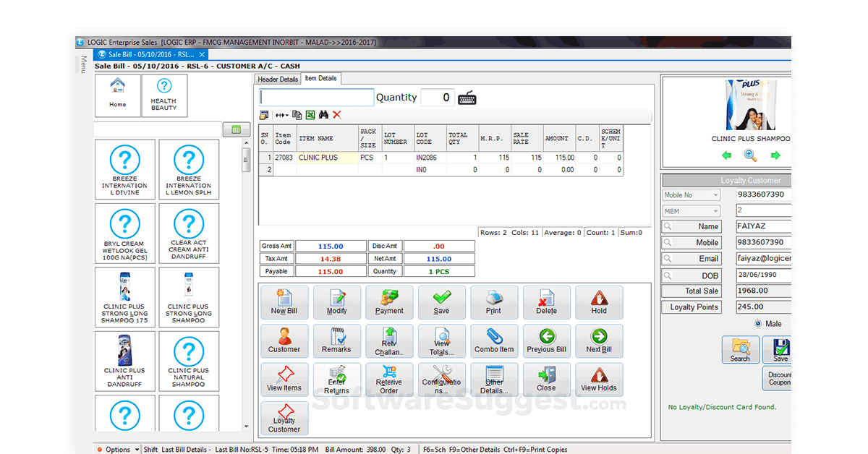Click the Loyalty Customer button
Image resolution: width=868 pixels, height=454 pixels.
click(x=284, y=419)
